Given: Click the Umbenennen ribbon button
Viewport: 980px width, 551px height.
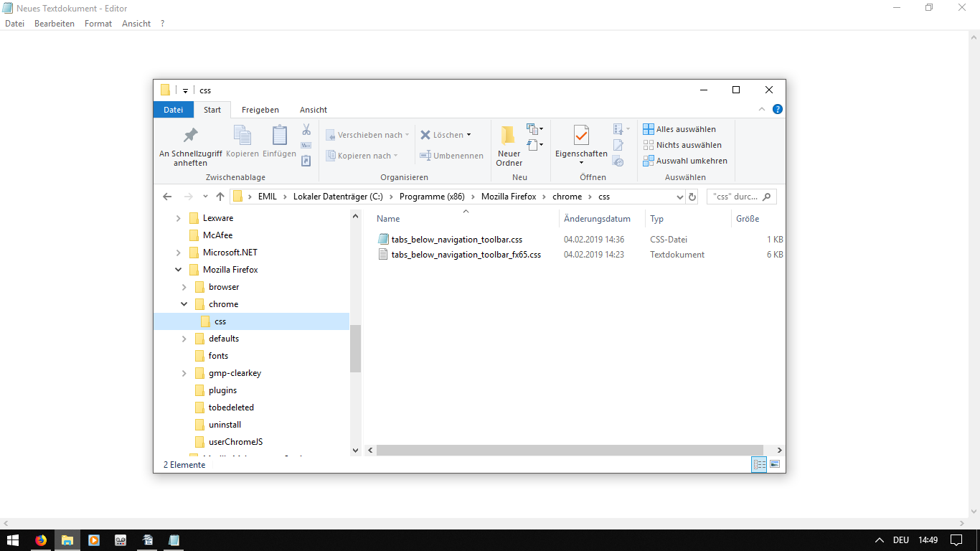Looking at the screenshot, I should pyautogui.click(x=451, y=156).
